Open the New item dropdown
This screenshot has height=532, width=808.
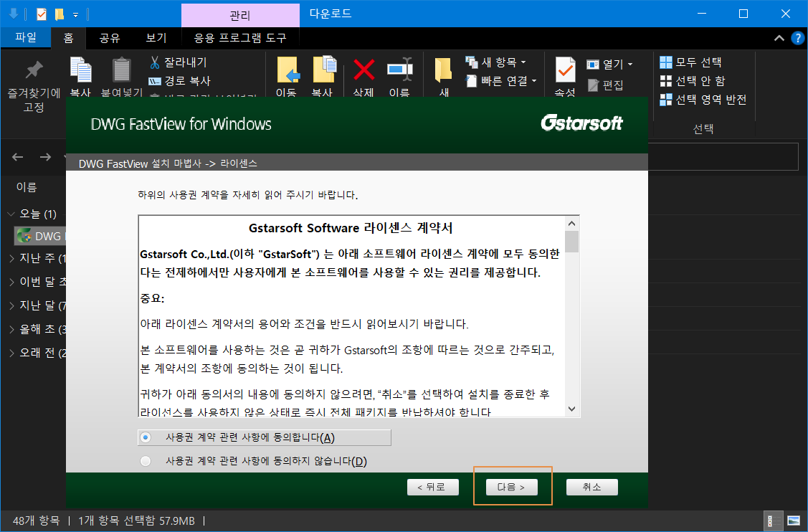495,62
